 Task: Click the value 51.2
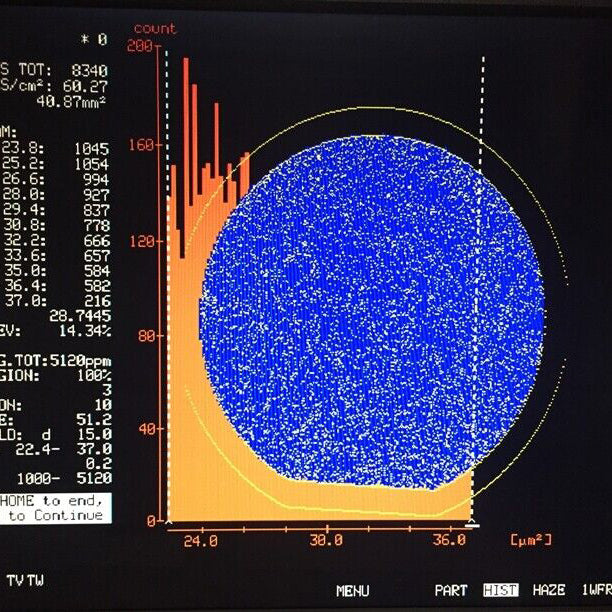click(x=94, y=420)
